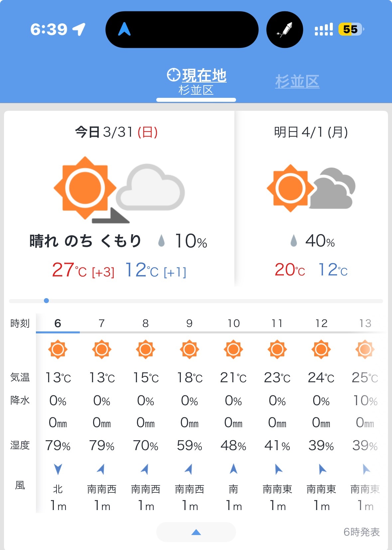Select the 6 o'clock hour column header
392x550 pixels.
click(x=58, y=323)
